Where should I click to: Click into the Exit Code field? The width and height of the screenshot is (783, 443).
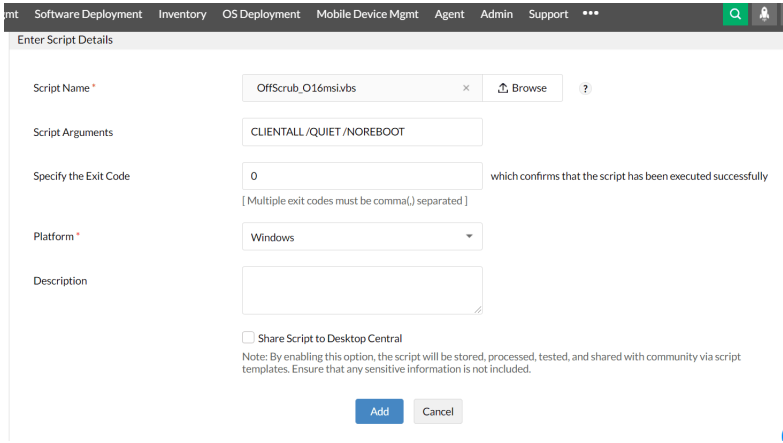click(362, 176)
